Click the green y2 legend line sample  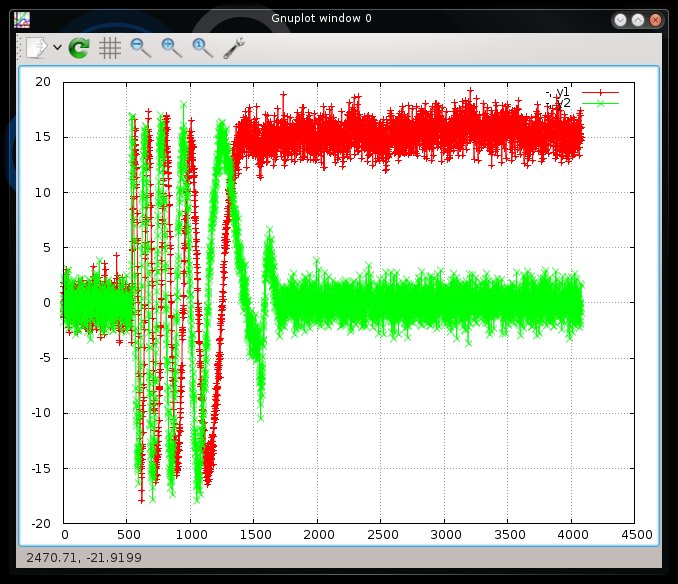pyautogui.click(x=600, y=103)
